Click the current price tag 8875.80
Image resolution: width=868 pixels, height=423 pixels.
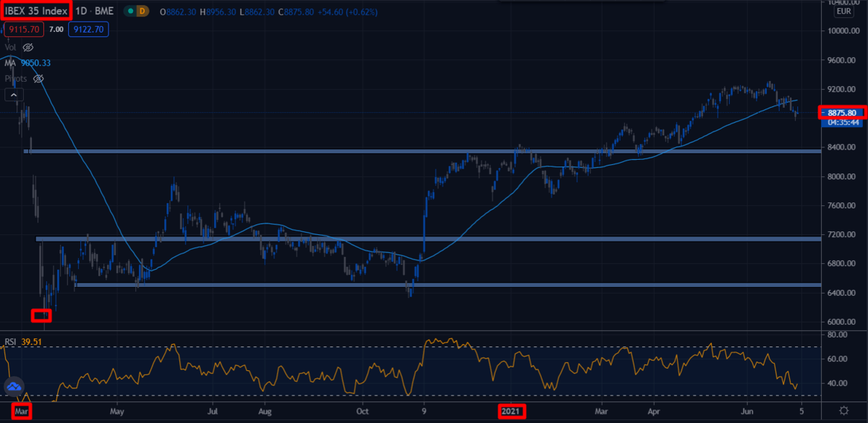click(x=843, y=113)
